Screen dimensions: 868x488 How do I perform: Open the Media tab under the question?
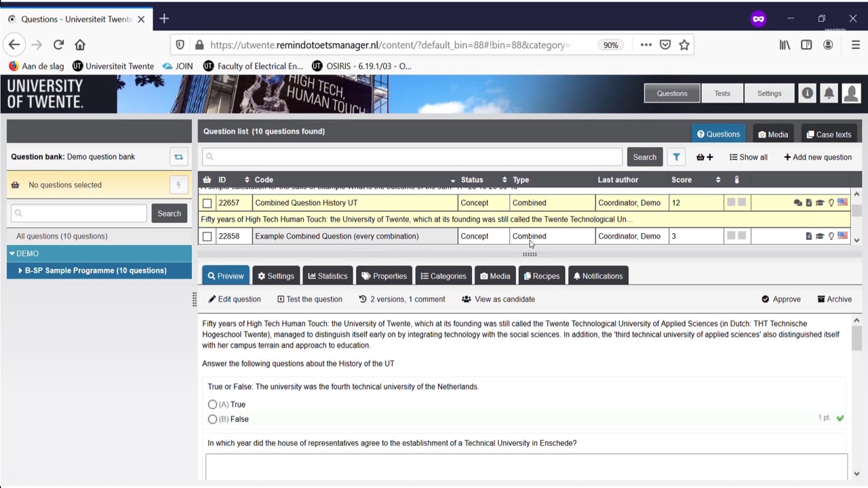[x=495, y=276]
